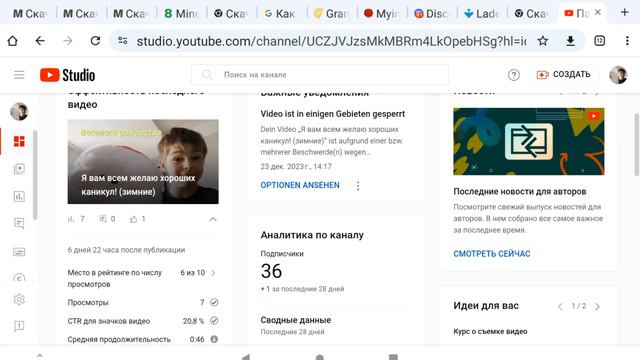The height and width of the screenshot is (360, 640).
Task: Tap the Android home navigation button
Action: pyautogui.click(x=320, y=357)
